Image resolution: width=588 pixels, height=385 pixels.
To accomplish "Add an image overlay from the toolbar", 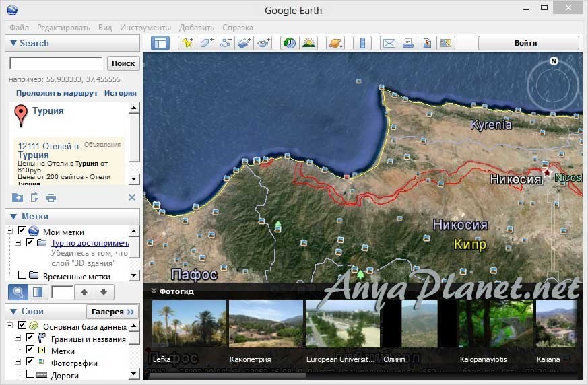I will point(244,43).
